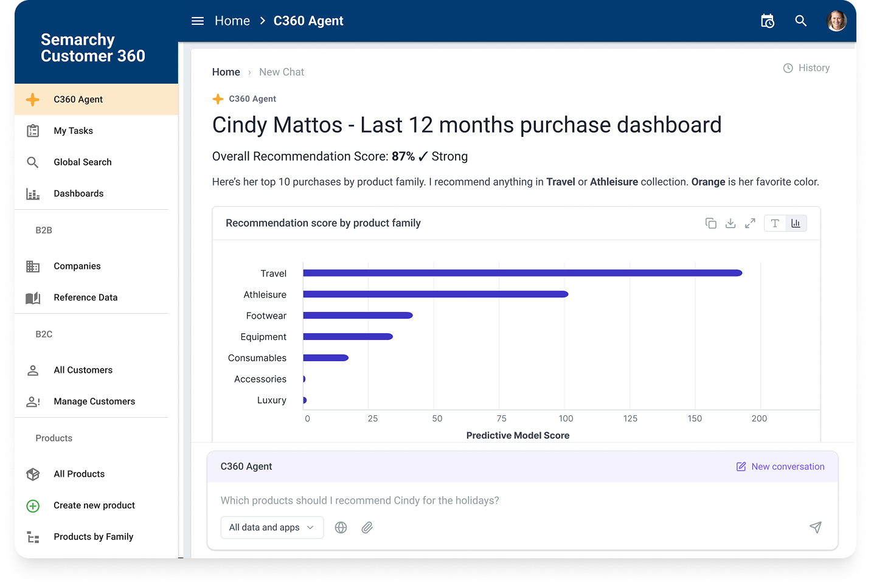Viewport: 871px width, 588px height.
Task: Click the Travel bar in chart
Action: click(x=522, y=273)
